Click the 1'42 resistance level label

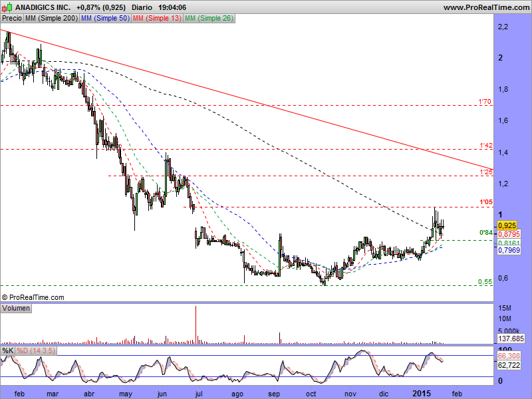click(486, 145)
